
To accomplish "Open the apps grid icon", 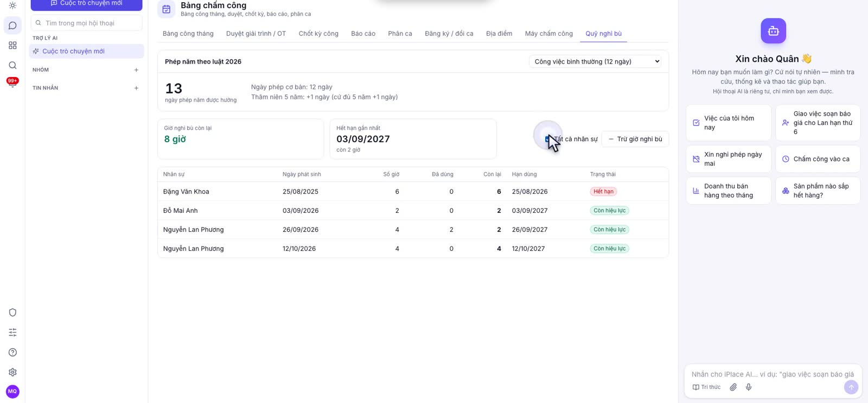I will [12, 46].
